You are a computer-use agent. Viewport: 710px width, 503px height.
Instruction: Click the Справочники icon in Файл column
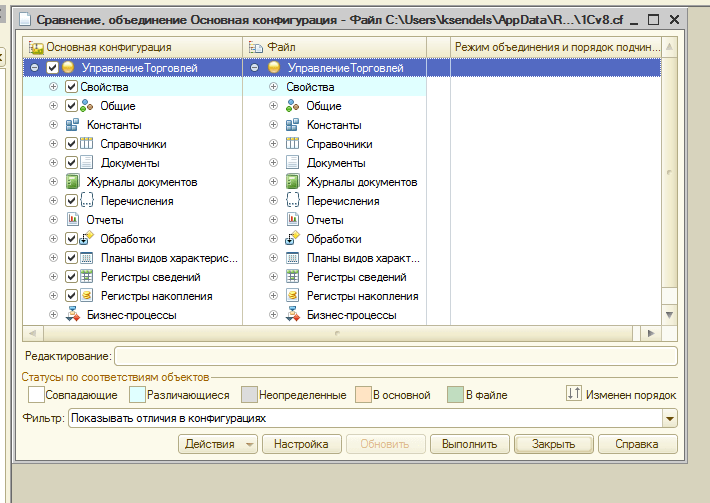tap(292, 144)
